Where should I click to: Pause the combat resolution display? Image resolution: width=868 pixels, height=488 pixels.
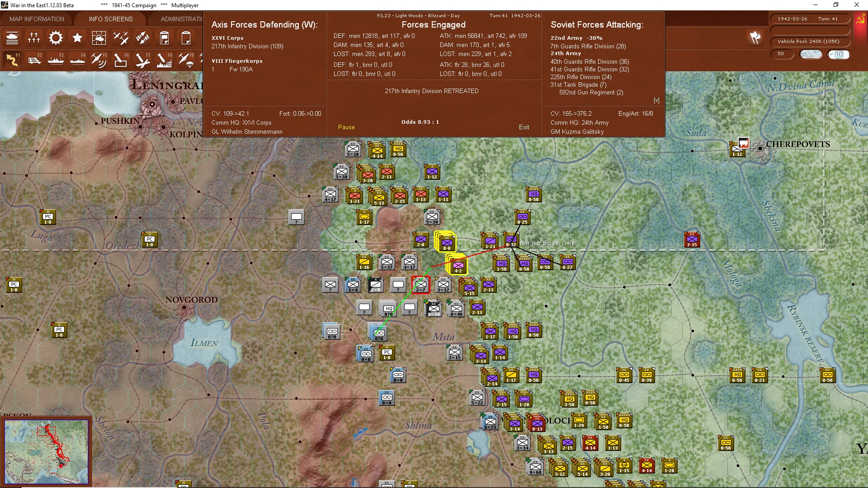[346, 127]
